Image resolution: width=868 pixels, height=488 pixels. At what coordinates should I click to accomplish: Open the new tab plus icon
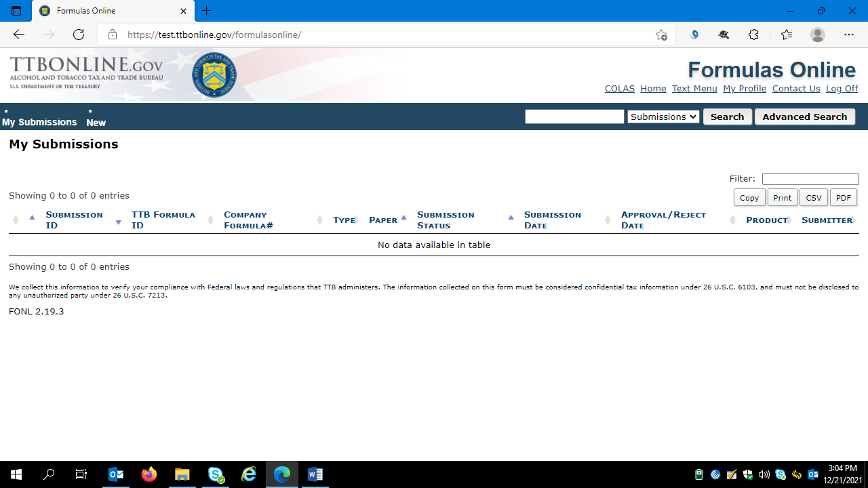(x=207, y=11)
